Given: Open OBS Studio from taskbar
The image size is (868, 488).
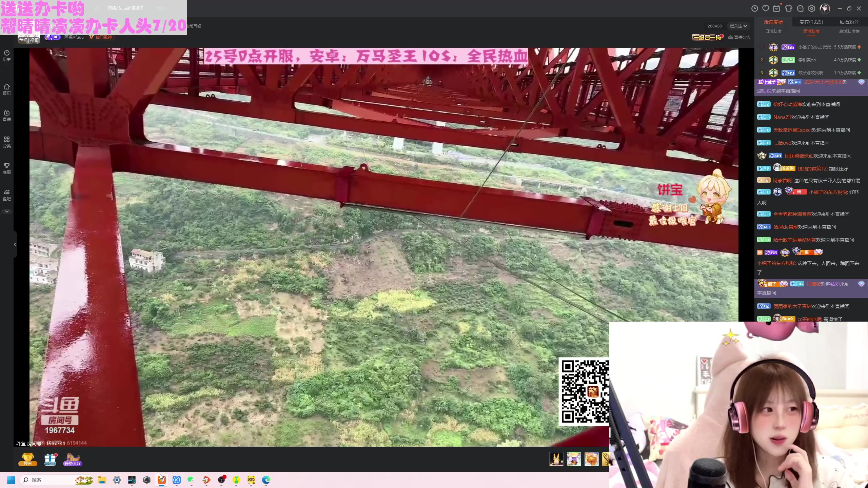Looking at the screenshot, I should pyautogui.click(x=221, y=480).
